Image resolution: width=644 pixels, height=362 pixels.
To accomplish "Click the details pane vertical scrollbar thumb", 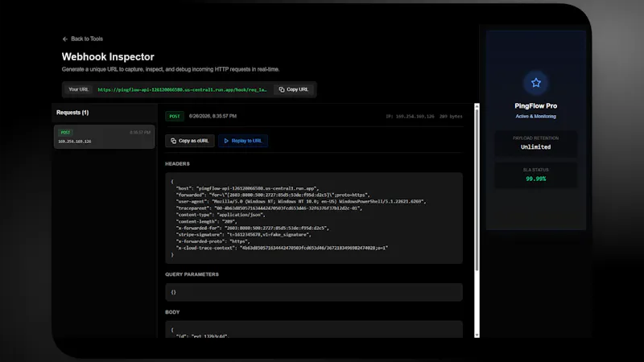I will click(x=477, y=190).
